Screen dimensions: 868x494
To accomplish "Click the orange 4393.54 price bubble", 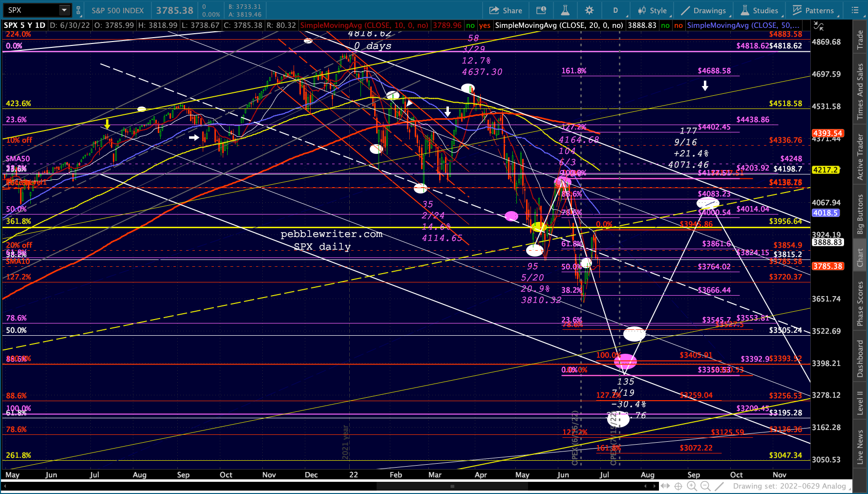I will [x=827, y=133].
